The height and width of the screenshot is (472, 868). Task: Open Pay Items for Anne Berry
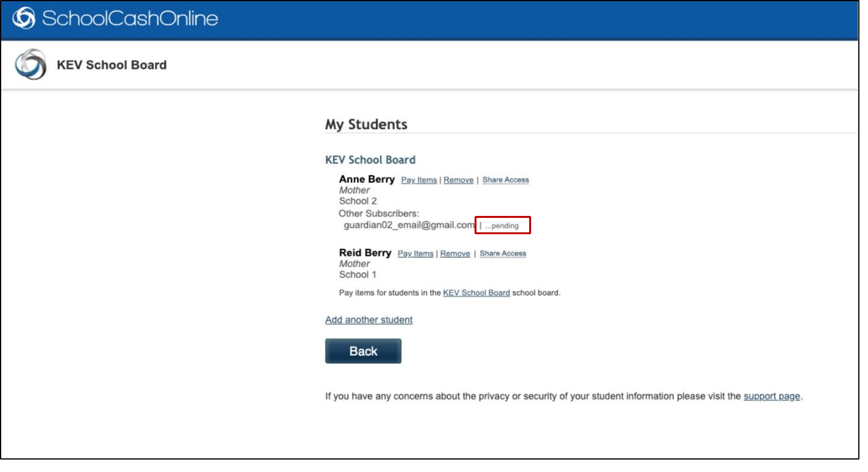click(x=419, y=180)
